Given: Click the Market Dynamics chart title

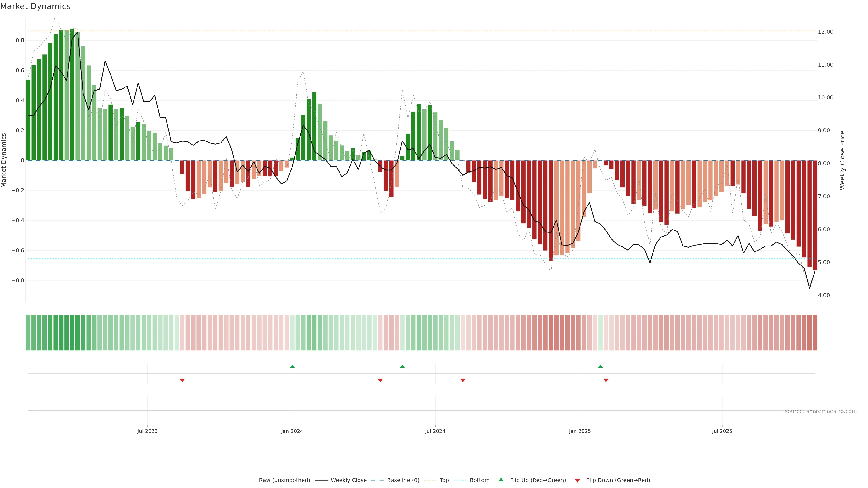Looking at the screenshot, I should tap(35, 6).
